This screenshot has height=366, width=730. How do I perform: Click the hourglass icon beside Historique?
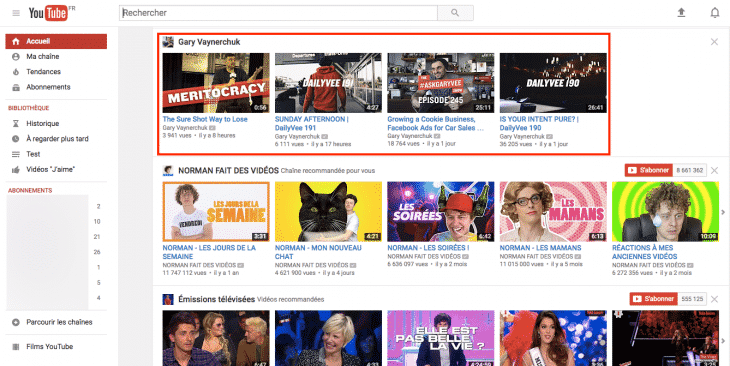coord(16,123)
